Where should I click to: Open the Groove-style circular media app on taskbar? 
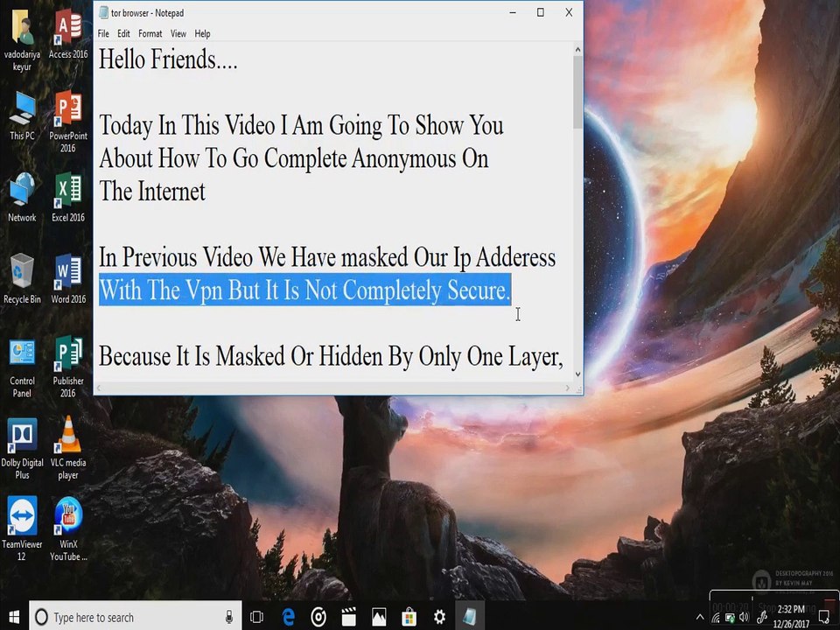click(x=318, y=617)
